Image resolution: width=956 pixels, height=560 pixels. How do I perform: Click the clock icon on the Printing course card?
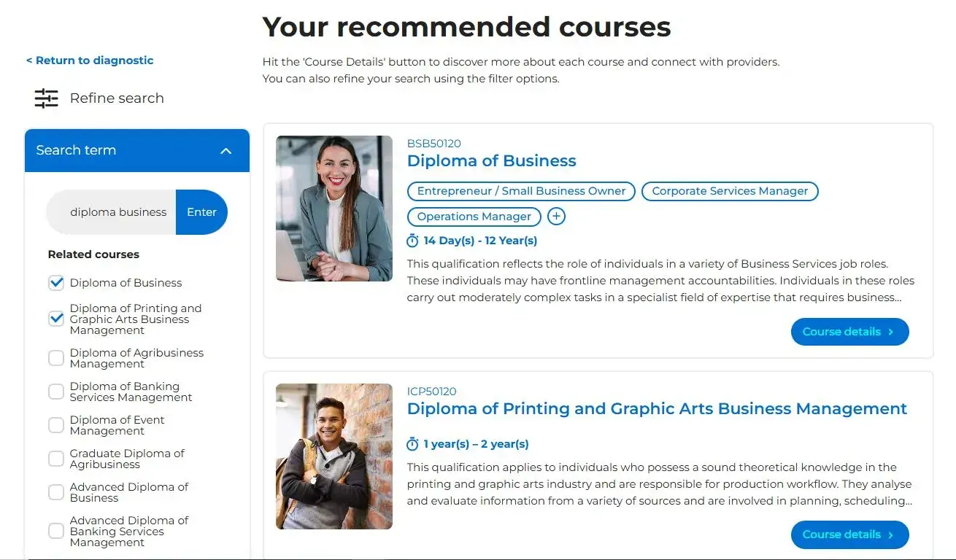pyautogui.click(x=413, y=443)
